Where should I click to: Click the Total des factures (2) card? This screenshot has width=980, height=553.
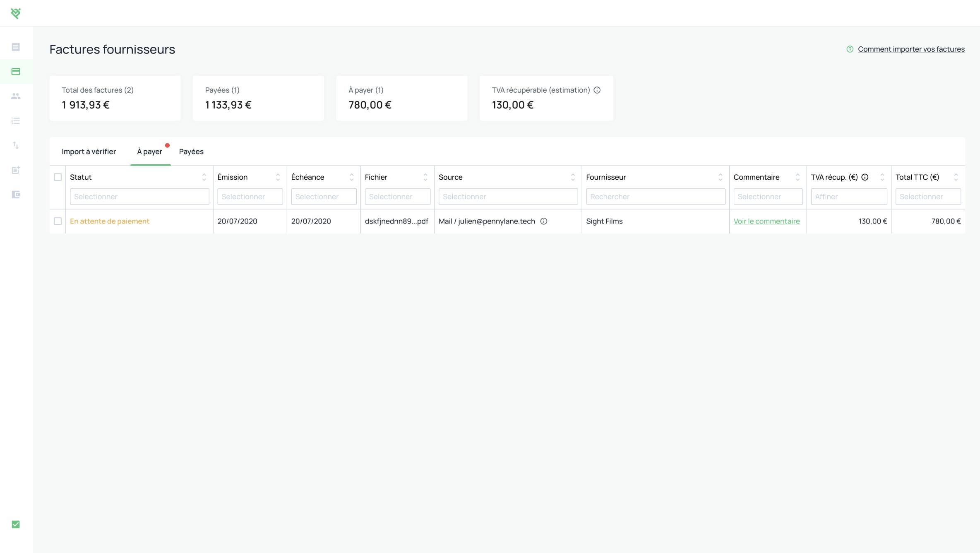pos(115,98)
